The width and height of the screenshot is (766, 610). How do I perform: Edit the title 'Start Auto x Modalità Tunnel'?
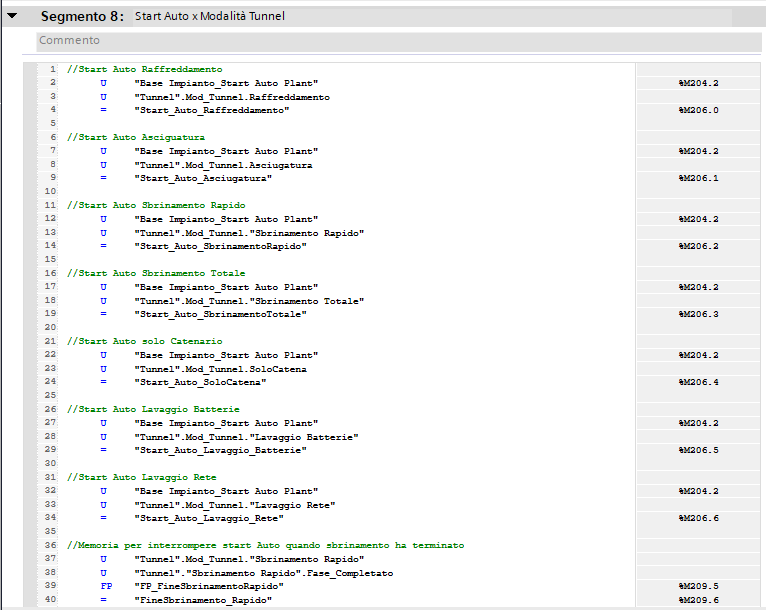click(x=210, y=16)
